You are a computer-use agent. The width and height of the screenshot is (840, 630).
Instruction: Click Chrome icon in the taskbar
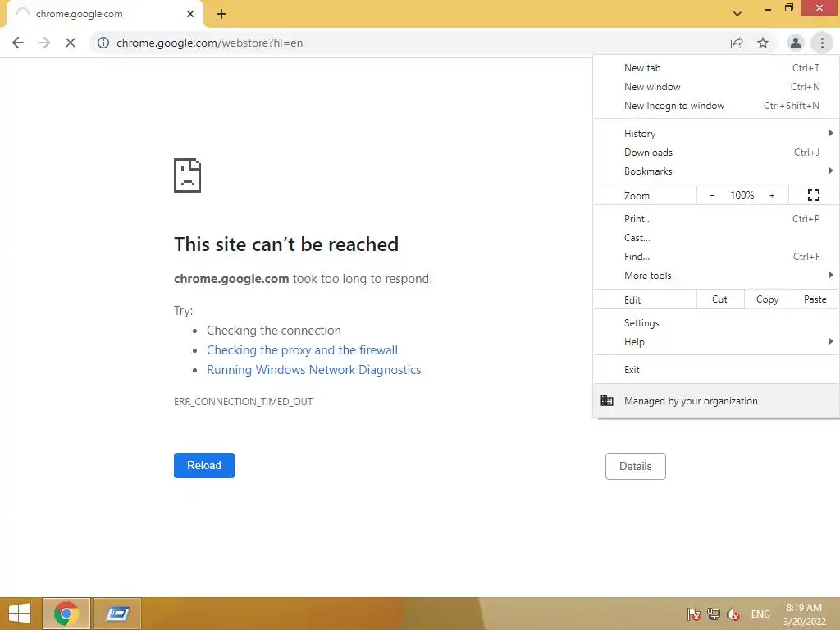click(66, 614)
